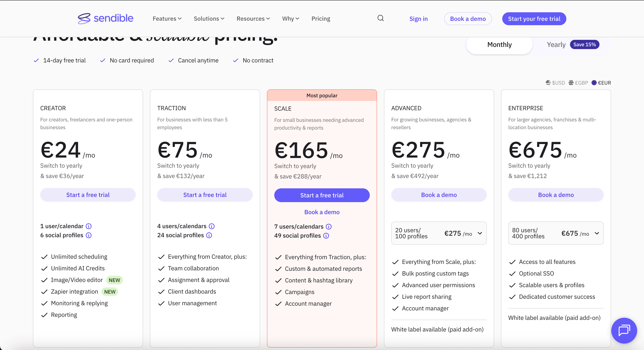Show info for 4 users/calendars
Image resolution: width=644 pixels, height=350 pixels.
211,226
